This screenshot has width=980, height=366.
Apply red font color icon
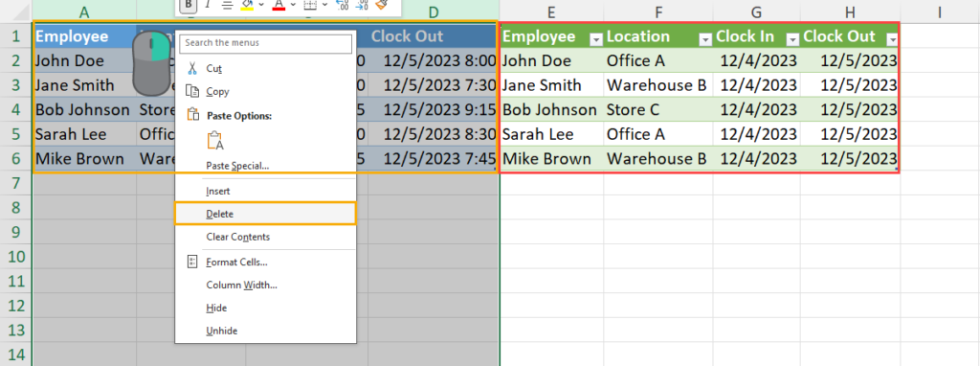pos(278,5)
